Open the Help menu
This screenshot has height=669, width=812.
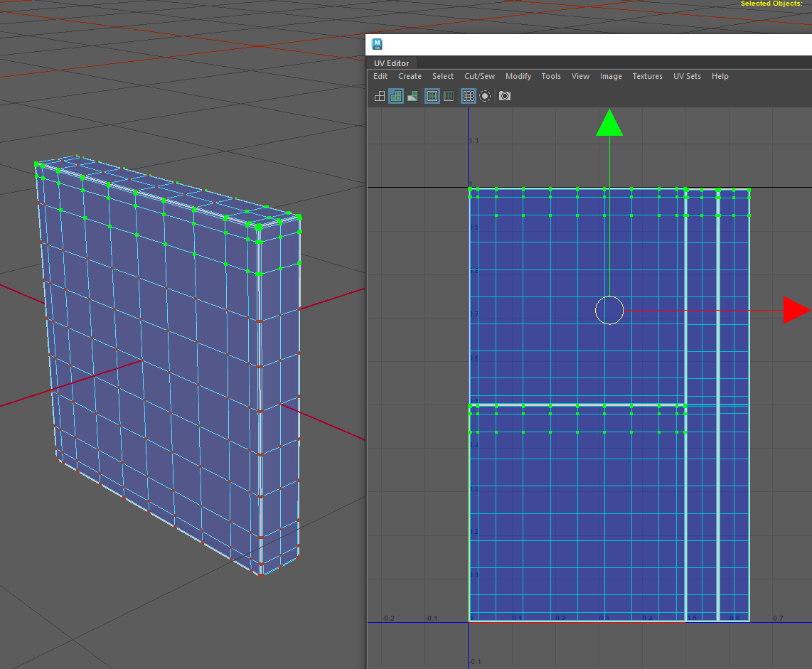(x=720, y=76)
